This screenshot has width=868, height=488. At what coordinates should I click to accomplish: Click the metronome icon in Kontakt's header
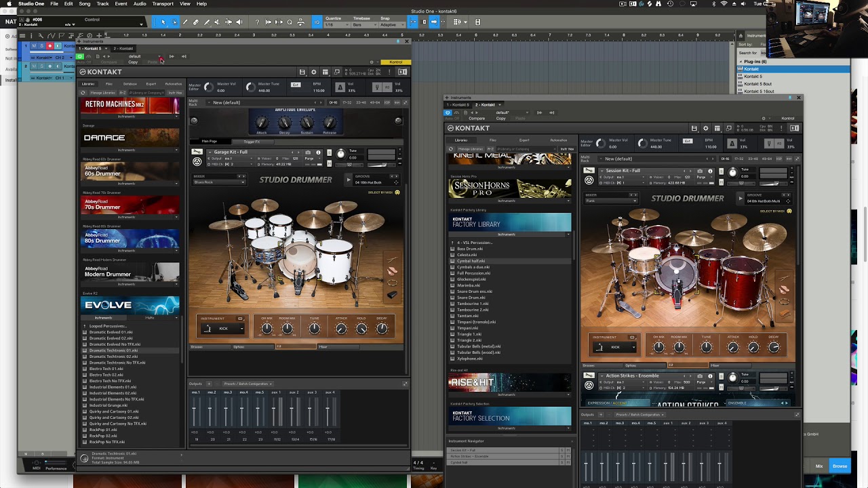point(340,87)
